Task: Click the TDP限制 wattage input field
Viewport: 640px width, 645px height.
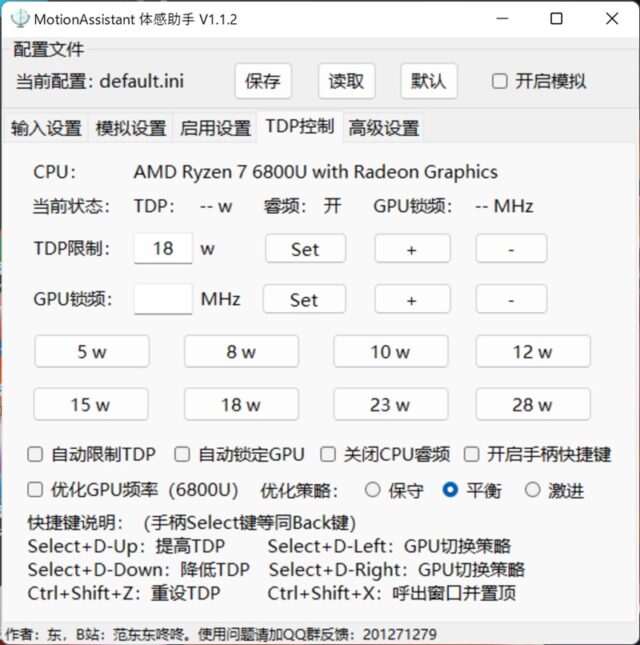Action: [x=162, y=249]
